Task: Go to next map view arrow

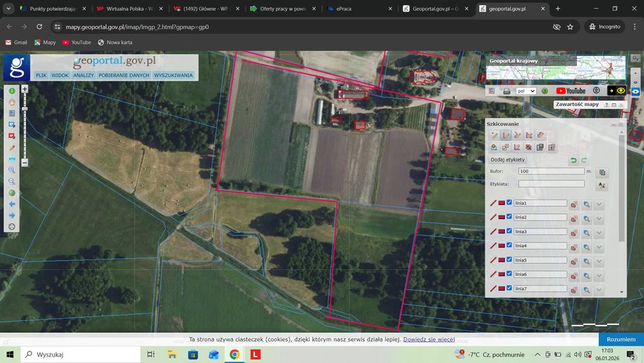Action: coord(12,215)
